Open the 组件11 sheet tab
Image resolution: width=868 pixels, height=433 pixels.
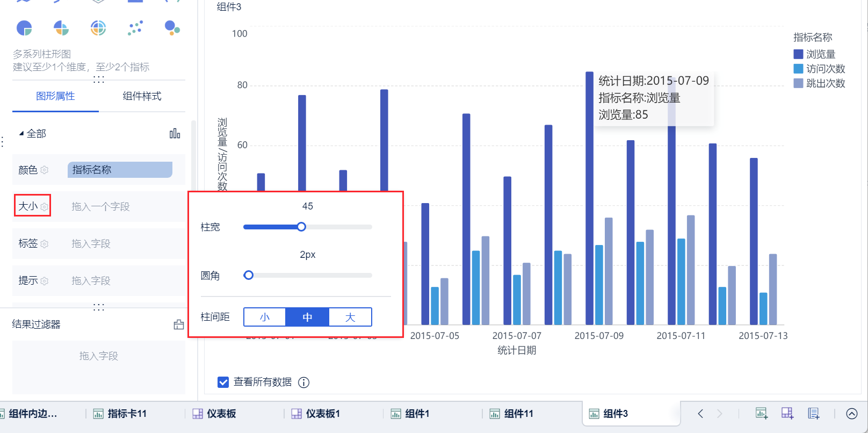coord(511,414)
